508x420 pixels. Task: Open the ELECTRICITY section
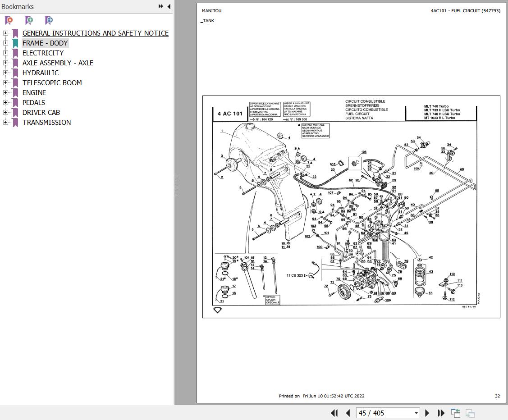[x=43, y=53]
